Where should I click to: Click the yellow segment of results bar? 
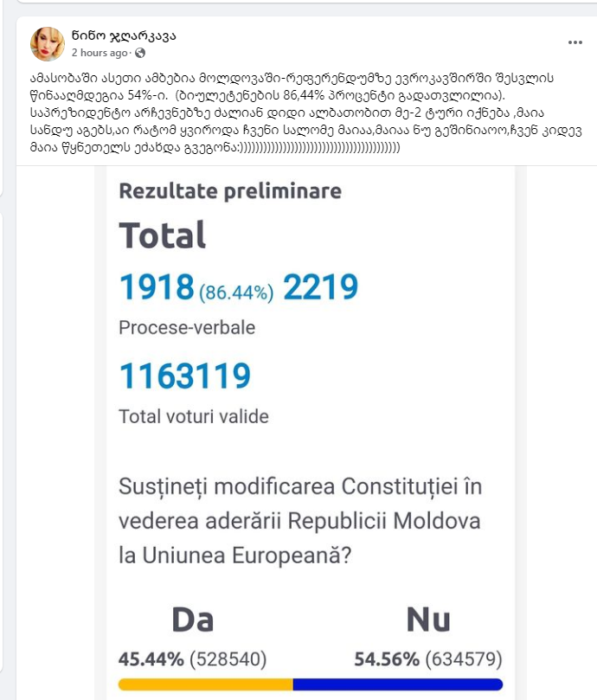205,684
